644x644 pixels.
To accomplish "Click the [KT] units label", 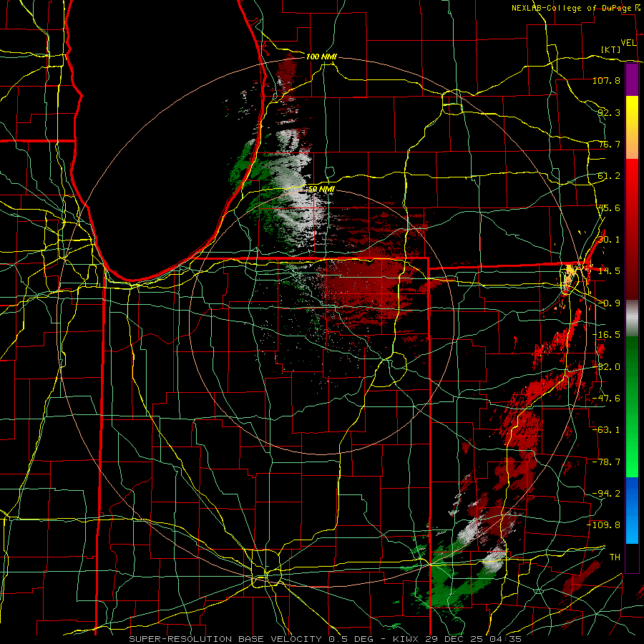I will click(x=611, y=49).
